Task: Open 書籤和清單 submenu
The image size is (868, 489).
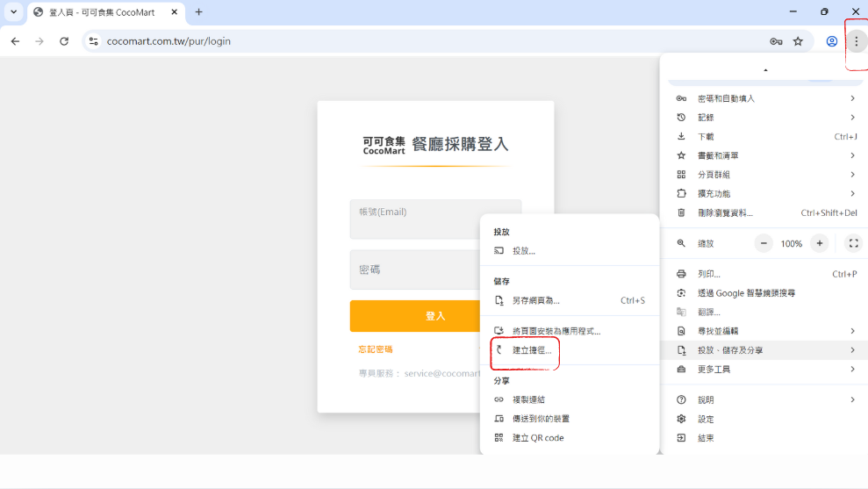Action: pos(764,155)
